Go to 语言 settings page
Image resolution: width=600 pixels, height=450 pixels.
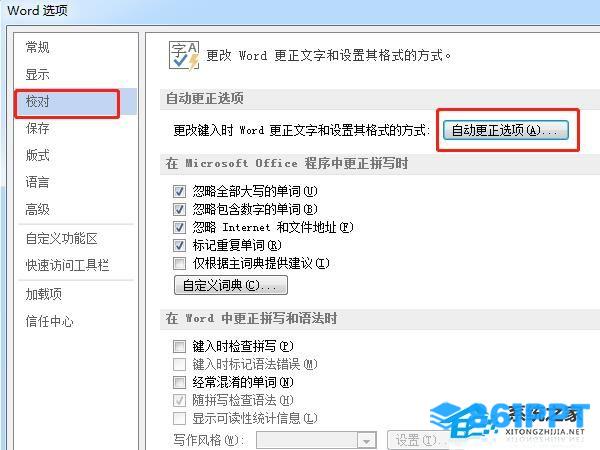tap(38, 182)
